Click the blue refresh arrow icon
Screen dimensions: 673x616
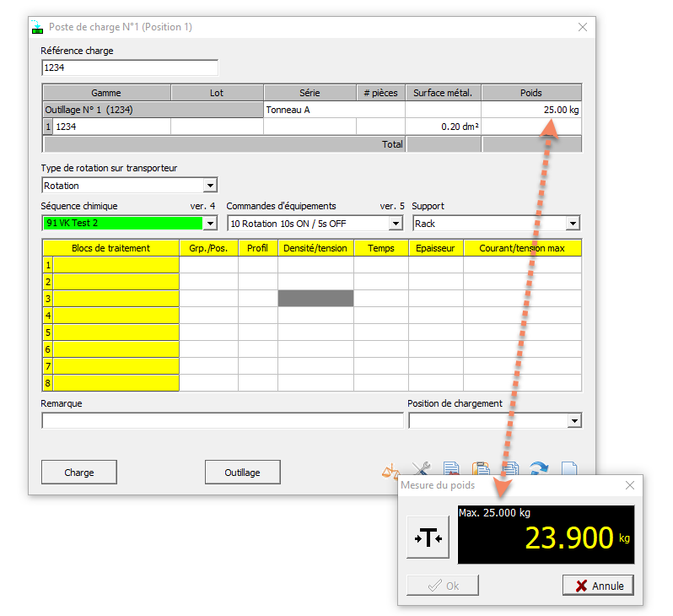point(539,469)
